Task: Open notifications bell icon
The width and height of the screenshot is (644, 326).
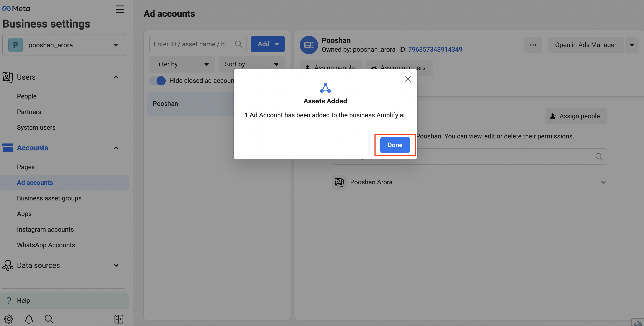Action: pyautogui.click(x=29, y=319)
